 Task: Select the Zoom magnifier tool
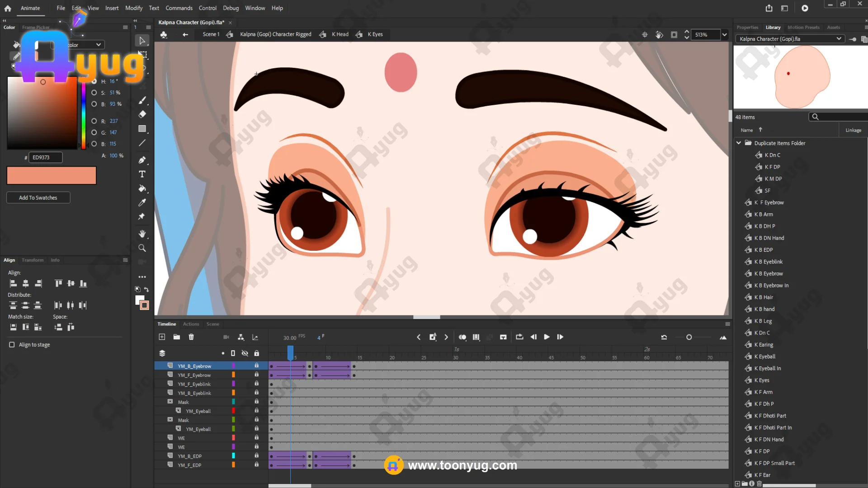point(142,248)
